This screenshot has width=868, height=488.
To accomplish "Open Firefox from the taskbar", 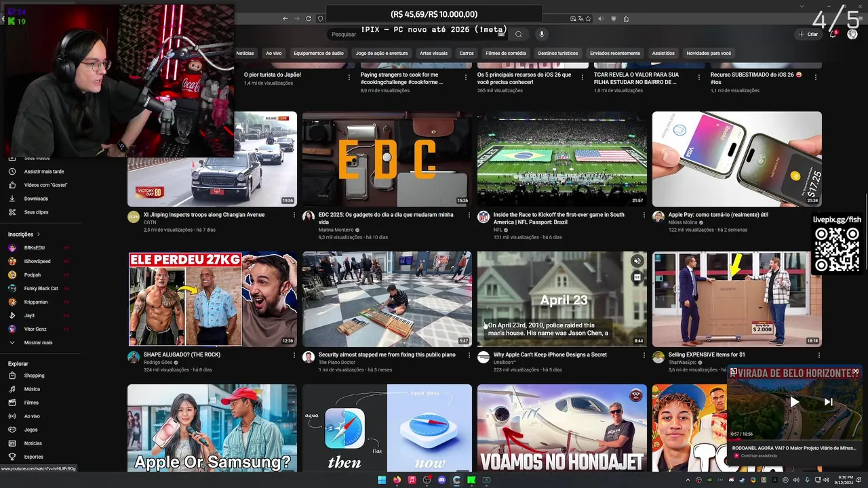I will click(397, 480).
